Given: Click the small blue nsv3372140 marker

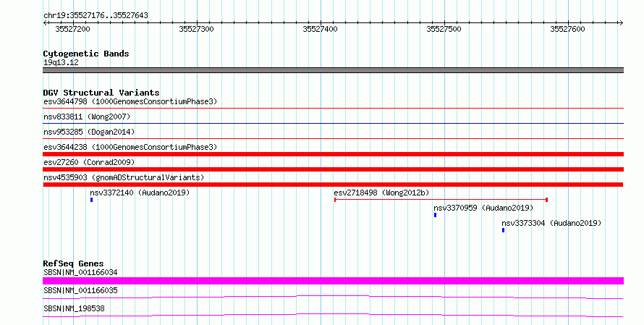Looking at the screenshot, I should pos(92,200).
